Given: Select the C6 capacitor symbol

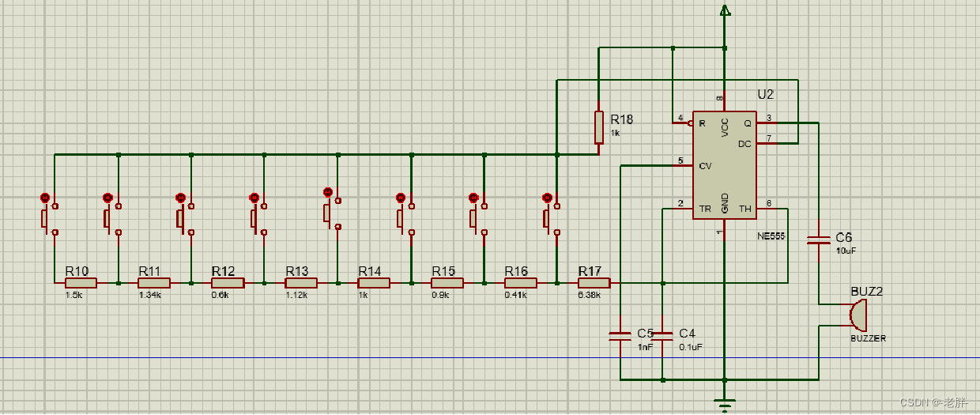Looking at the screenshot, I should (818, 240).
